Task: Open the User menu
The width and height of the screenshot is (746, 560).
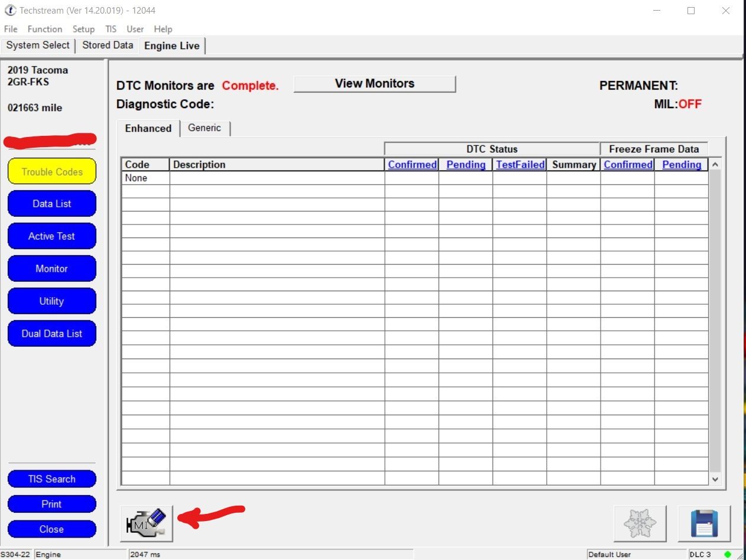Action: (x=135, y=29)
